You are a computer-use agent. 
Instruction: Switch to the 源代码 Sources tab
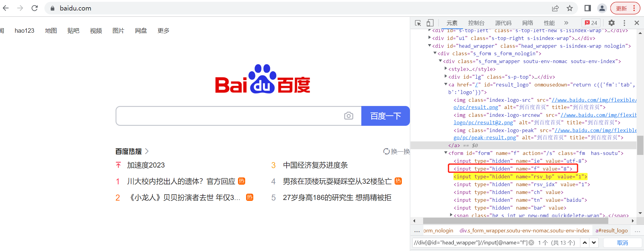click(503, 23)
